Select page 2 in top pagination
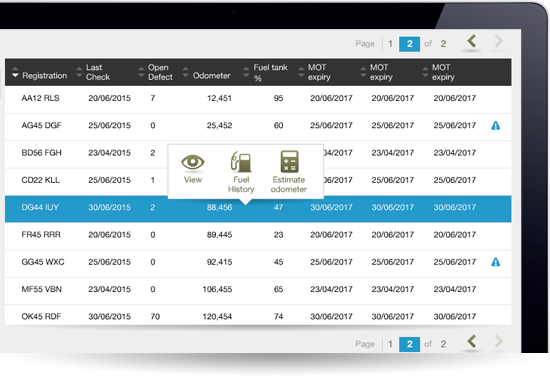 409,44
